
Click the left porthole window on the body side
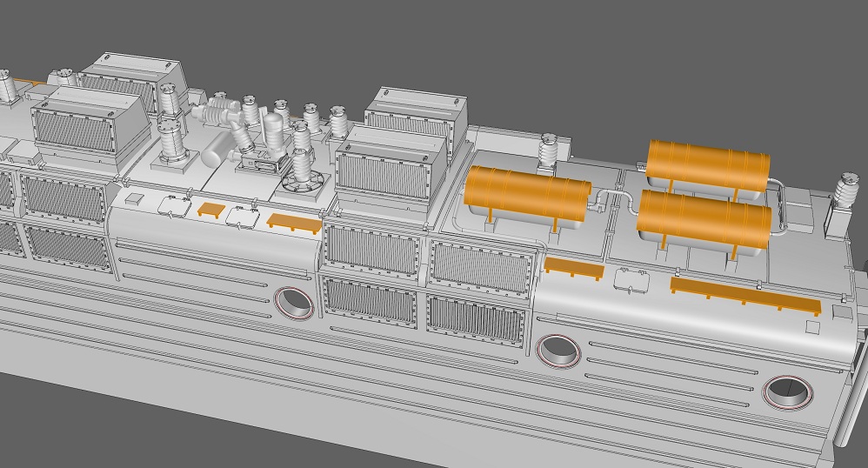[x=294, y=301]
